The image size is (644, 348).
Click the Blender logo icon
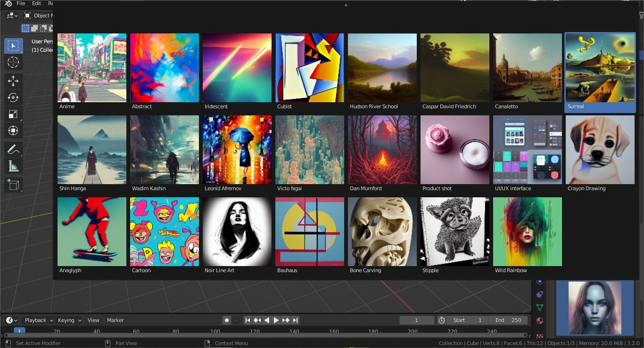(x=8, y=3)
